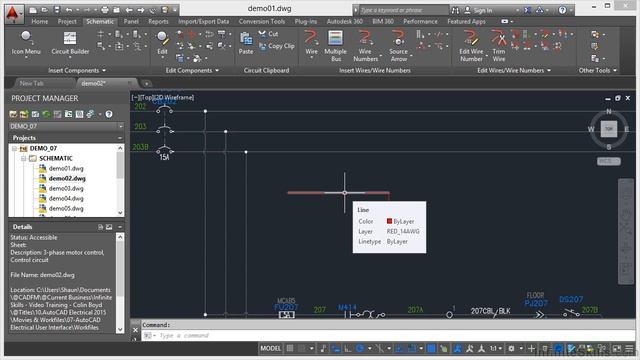Click the Icon Menu tool
This screenshot has width=640, height=360.
(x=26, y=44)
